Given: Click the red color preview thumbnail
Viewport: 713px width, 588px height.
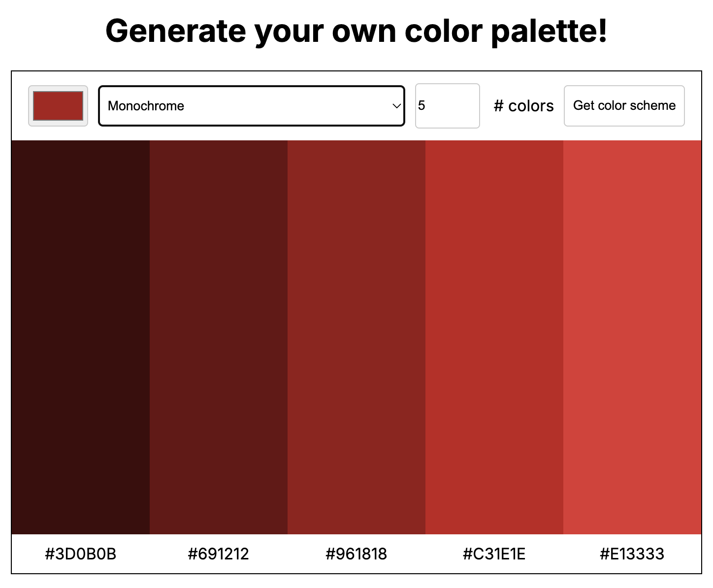Looking at the screenshot, I should (58, 105).
